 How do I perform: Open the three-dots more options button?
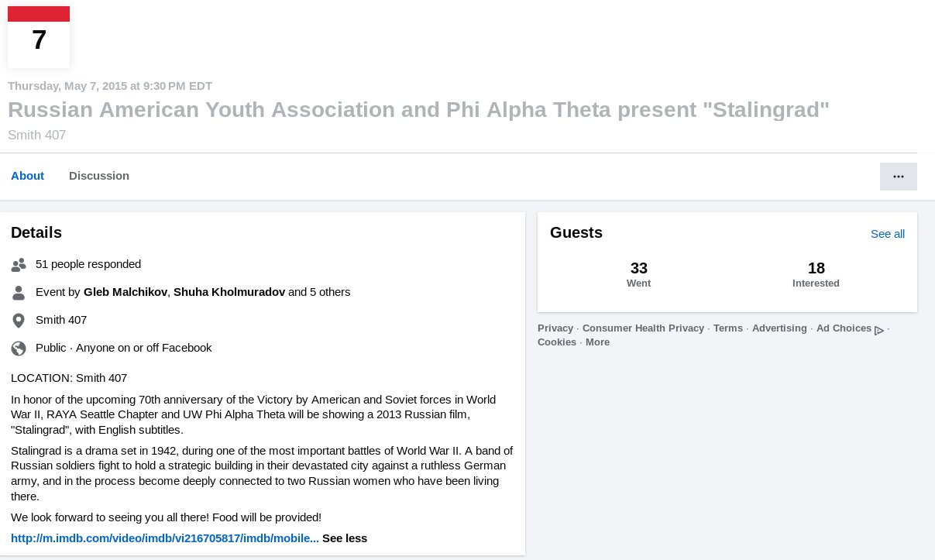pyautogui.click(x=899, y=177)
